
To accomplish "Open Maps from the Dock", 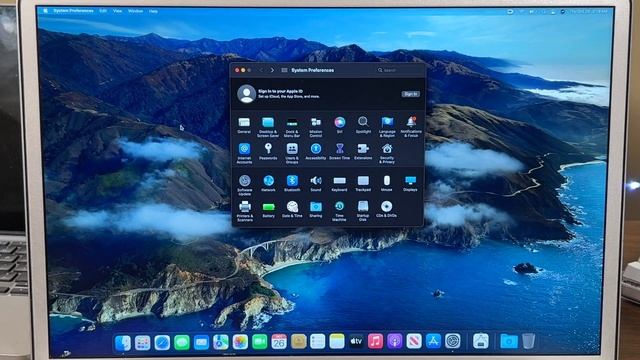I will point(221,342).
